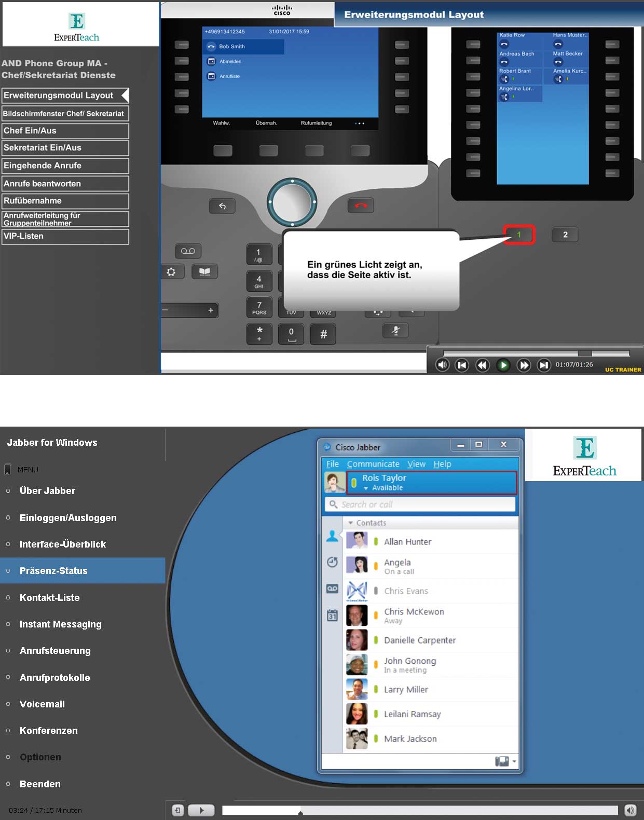Rewind the UC Trainer playback
Viewport: 644px width, 820px height.
click(x=483, y=365)
